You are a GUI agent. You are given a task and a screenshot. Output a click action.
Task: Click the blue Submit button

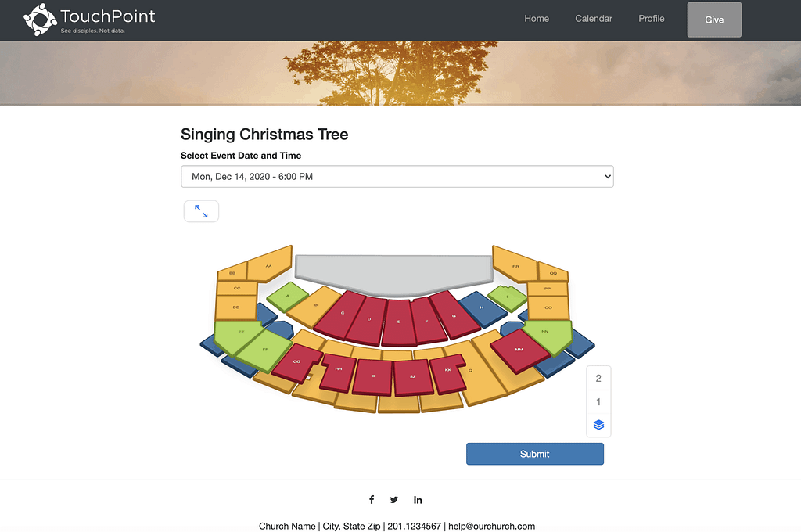pyautogui.click(x=535, y=454)
